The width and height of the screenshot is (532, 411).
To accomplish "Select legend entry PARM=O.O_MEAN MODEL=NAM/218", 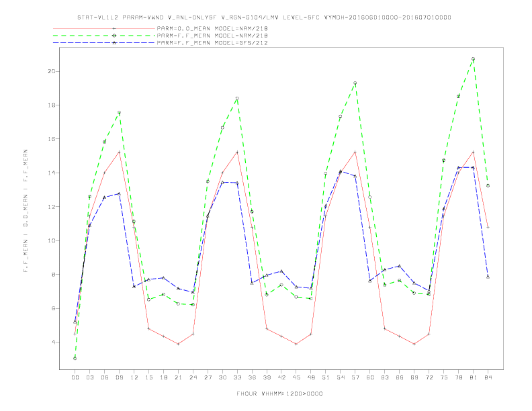I will point(212,28).
